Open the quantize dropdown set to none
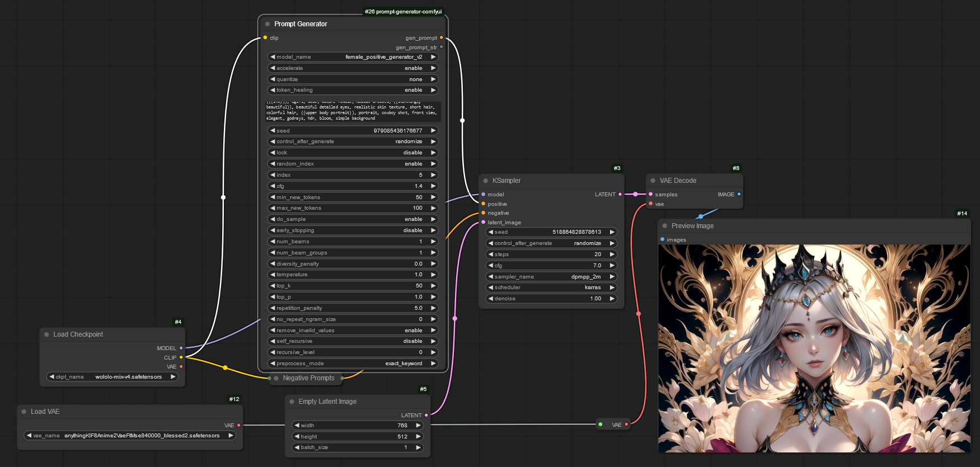This screenshot has height=467, width=980. click(353, 79)
